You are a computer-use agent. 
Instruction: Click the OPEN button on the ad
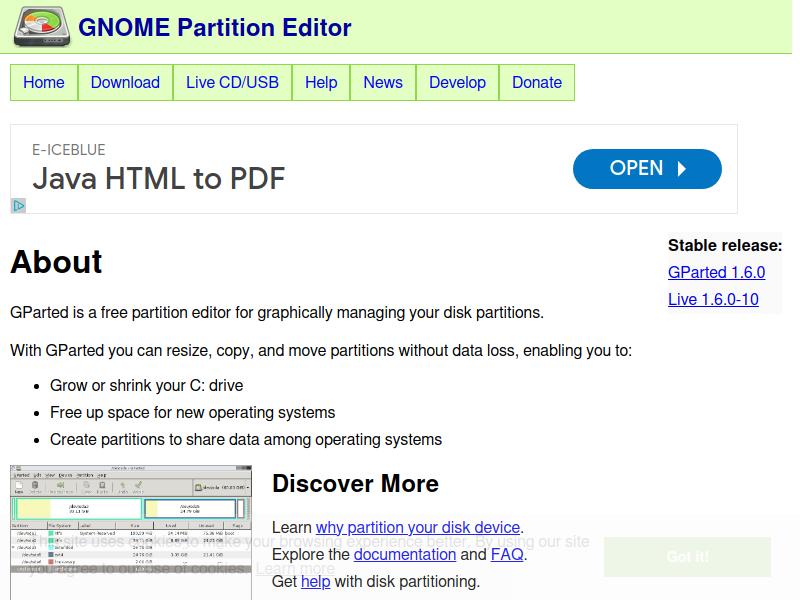point(647,169)
